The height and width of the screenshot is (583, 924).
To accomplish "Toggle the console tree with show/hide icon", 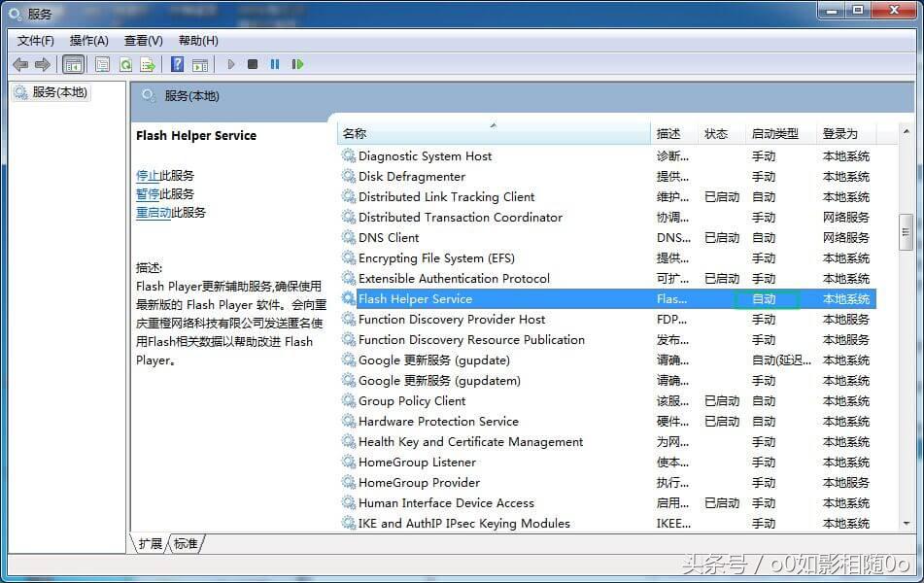I will pos(74,64).
